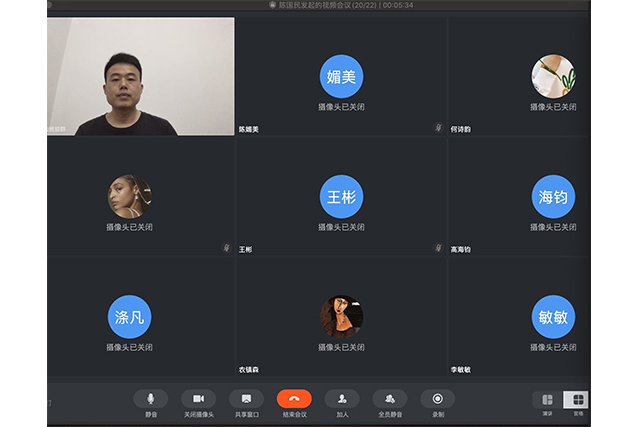Select the 敏敏 participant avatar
Viewport: 640px width, 427px height.
[553, 317]
